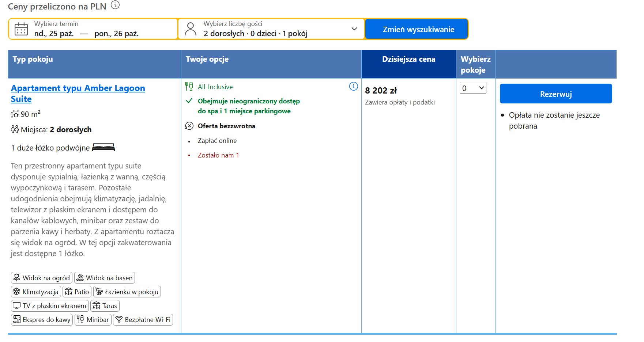Open the All-Inclusive info circle icon
Screen dimensions: 644x342
point(354,86)
